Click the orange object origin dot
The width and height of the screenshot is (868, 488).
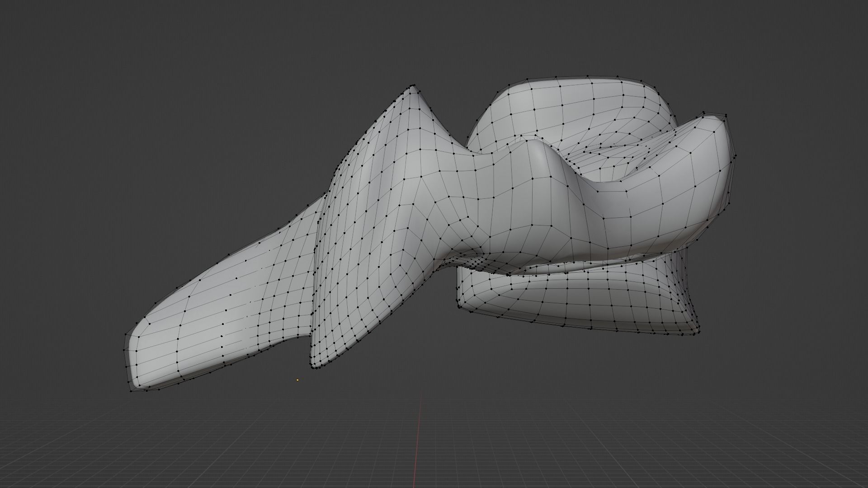(297, 380)
